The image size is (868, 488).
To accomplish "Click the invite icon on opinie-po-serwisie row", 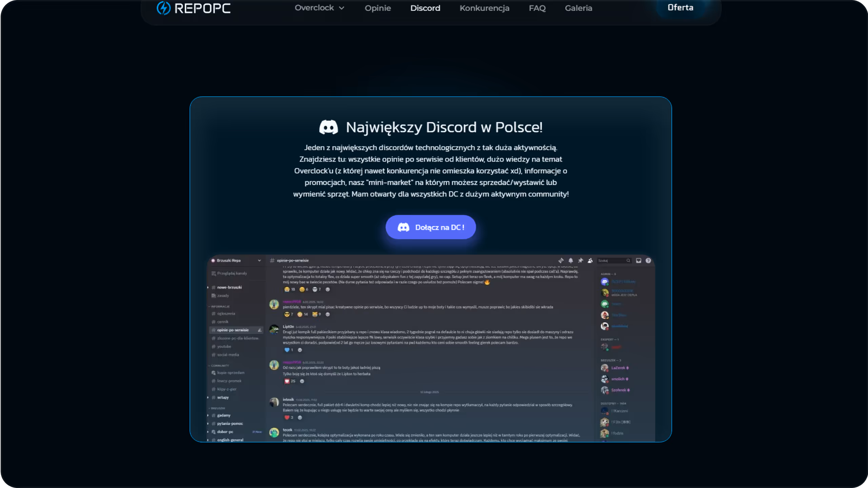I will click(260, 330).
